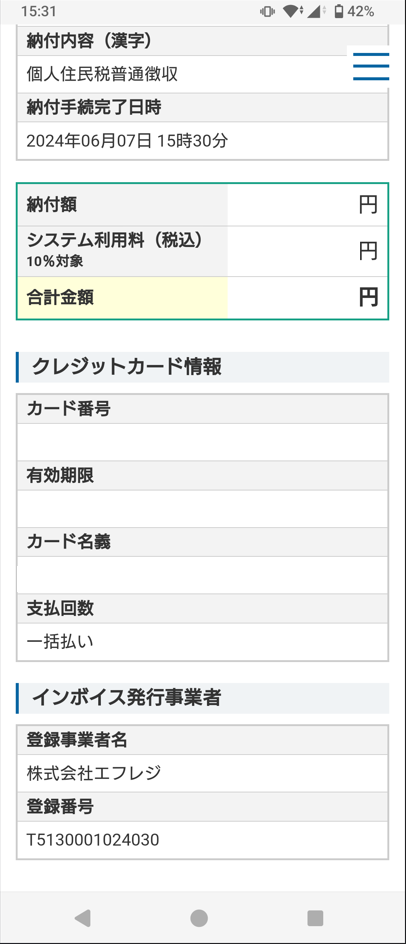Tap the empty 有効期限 value field
Viewport: 407px width, 944px height.
click(202, 509)
